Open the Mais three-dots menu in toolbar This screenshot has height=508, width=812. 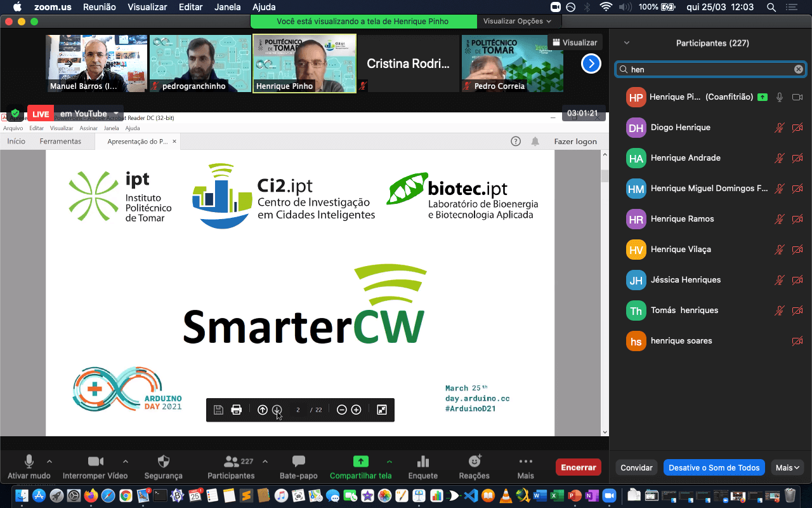[x=525, y=467]
